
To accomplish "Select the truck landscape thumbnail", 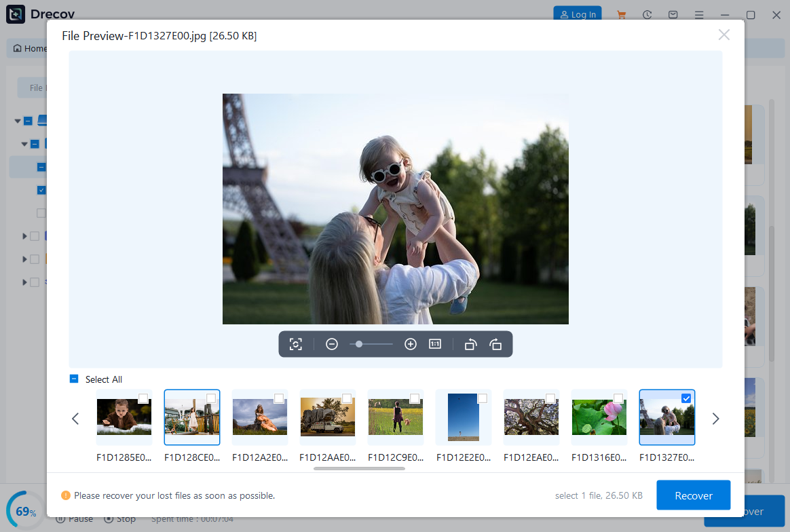I will click(x=327, y=417).
